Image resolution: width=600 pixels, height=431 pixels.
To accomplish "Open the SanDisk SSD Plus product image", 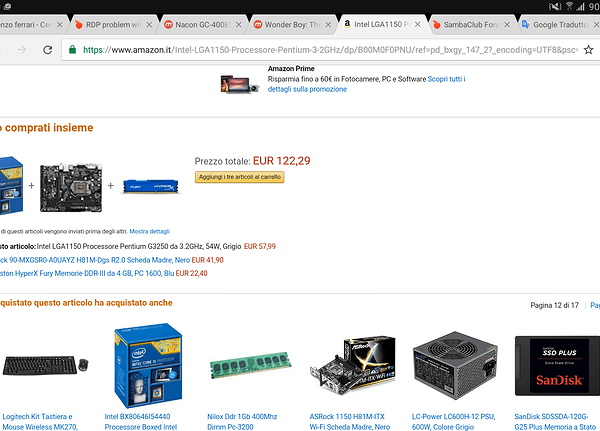I will (x=557, y=366).
